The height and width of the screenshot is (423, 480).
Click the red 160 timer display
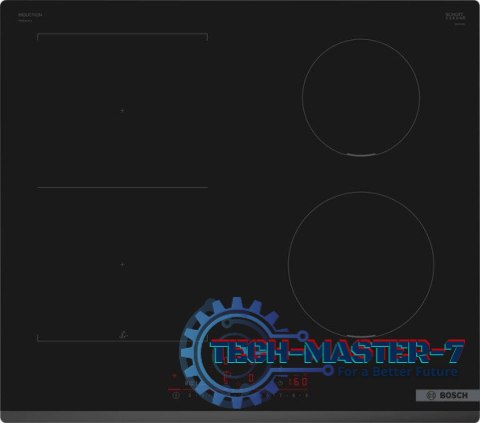click(297, 382)
